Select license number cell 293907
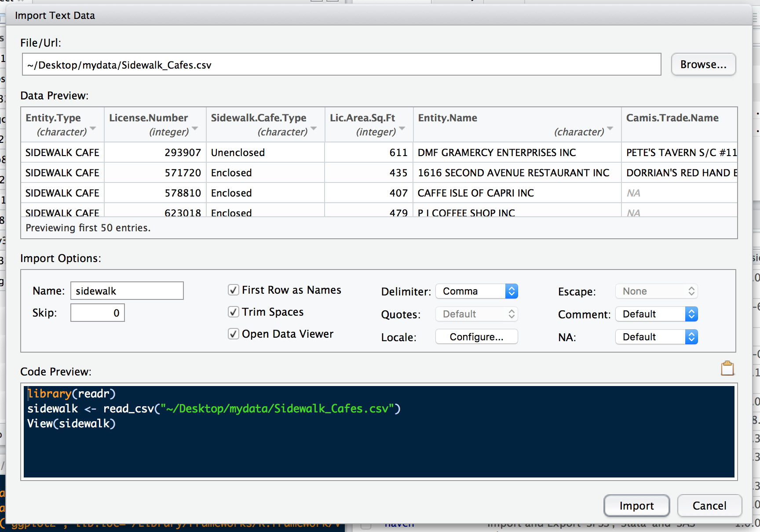Image resolution: width=760 pixels, height=532 pixels. click(155, 153)
